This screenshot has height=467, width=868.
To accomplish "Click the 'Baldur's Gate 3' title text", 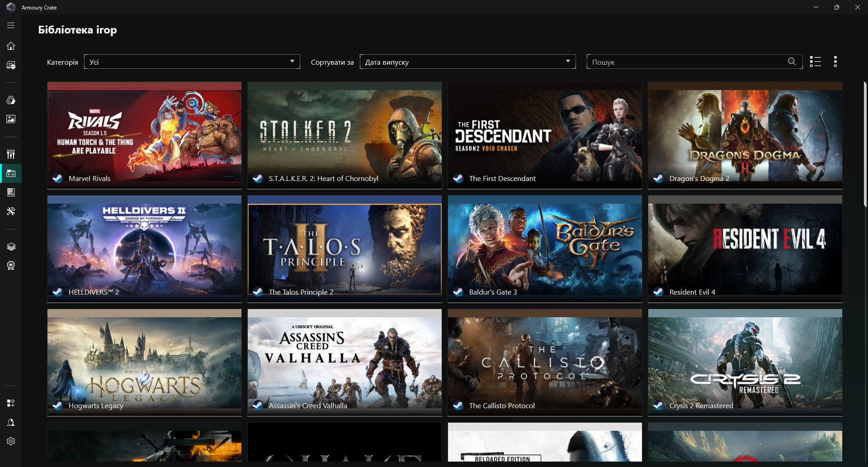I will click(493, 292).
